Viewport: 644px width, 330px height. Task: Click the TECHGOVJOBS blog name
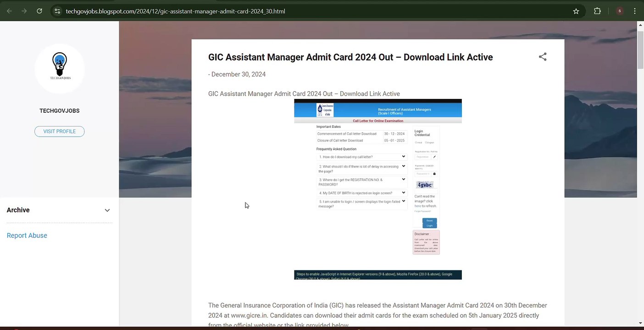click(60, 111)
